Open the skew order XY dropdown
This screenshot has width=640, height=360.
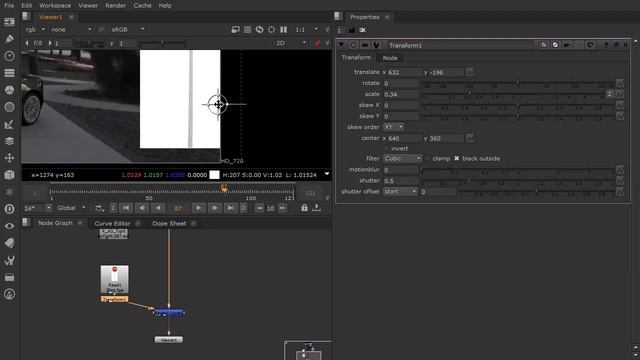point(393,127)
